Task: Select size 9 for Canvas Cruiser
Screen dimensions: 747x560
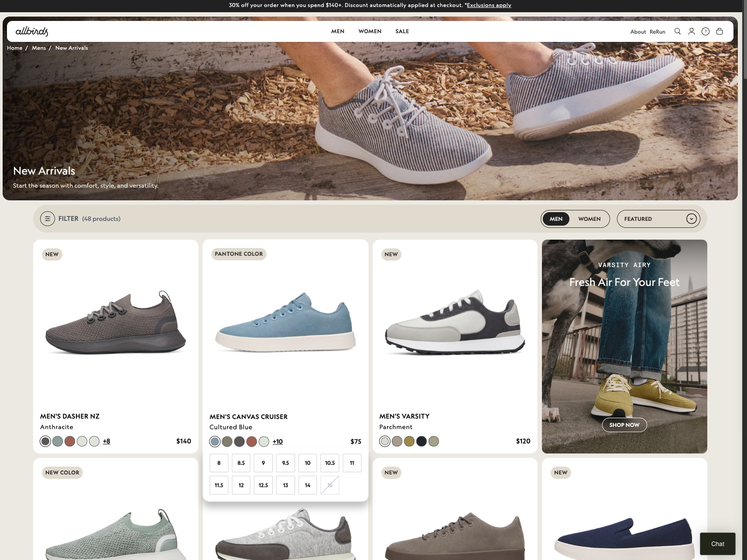Action: tap(263, 463)
